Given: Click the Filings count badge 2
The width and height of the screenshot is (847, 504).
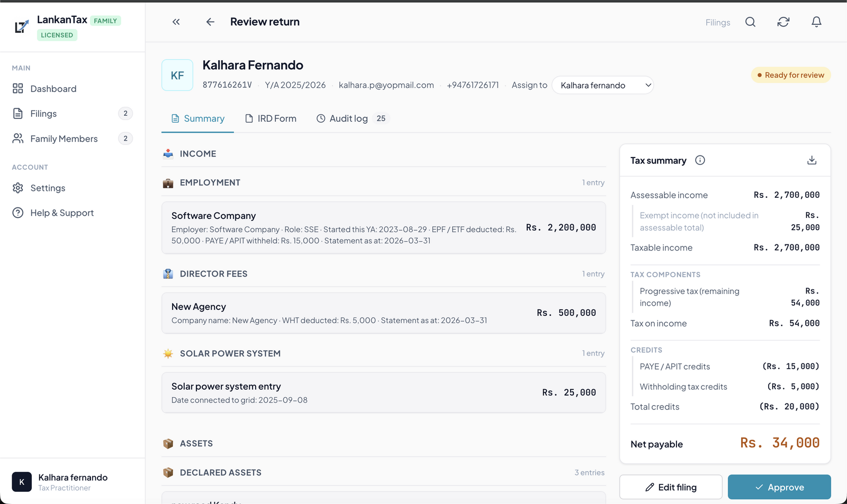Looking at the screenshot, I should pos(125,113).
